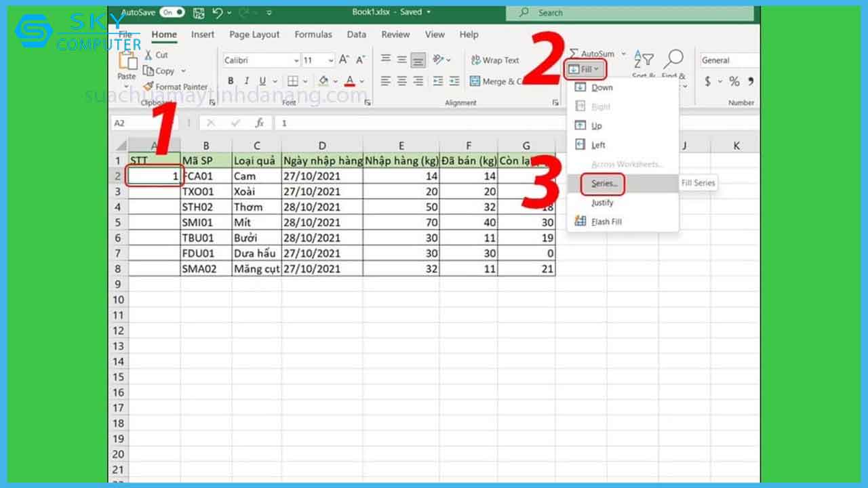Click the AutoSum sigma button
This screenshot has height=488, width=868.
(591, 54)
